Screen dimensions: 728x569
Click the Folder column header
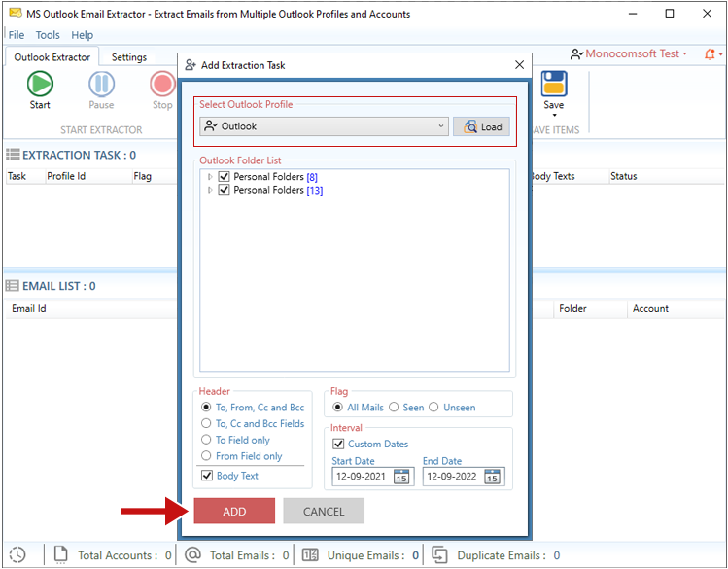pos(572,308)
